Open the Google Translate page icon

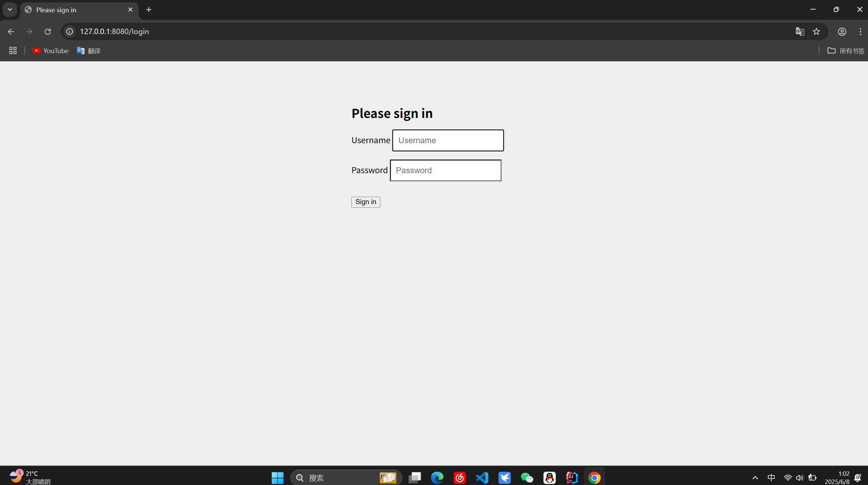[x=800, y=32]
